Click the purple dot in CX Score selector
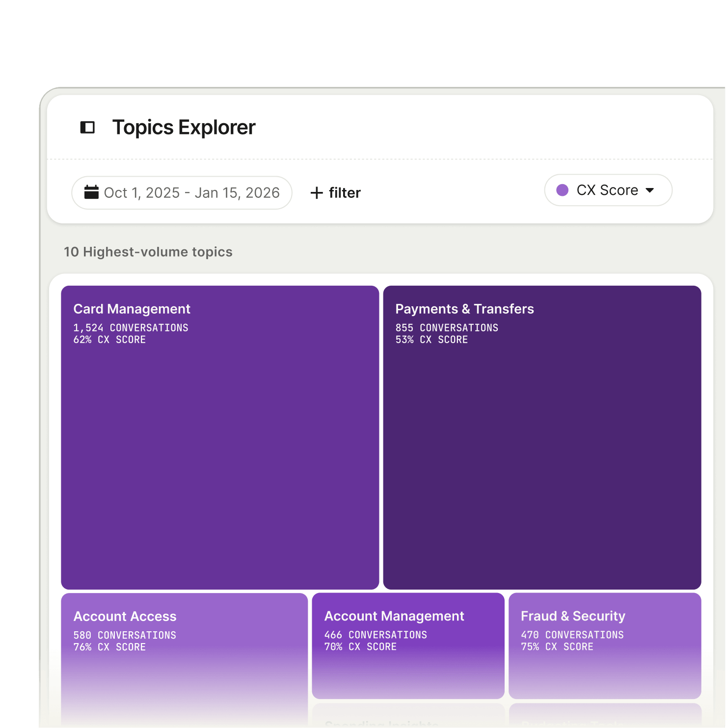 (563, 190)
